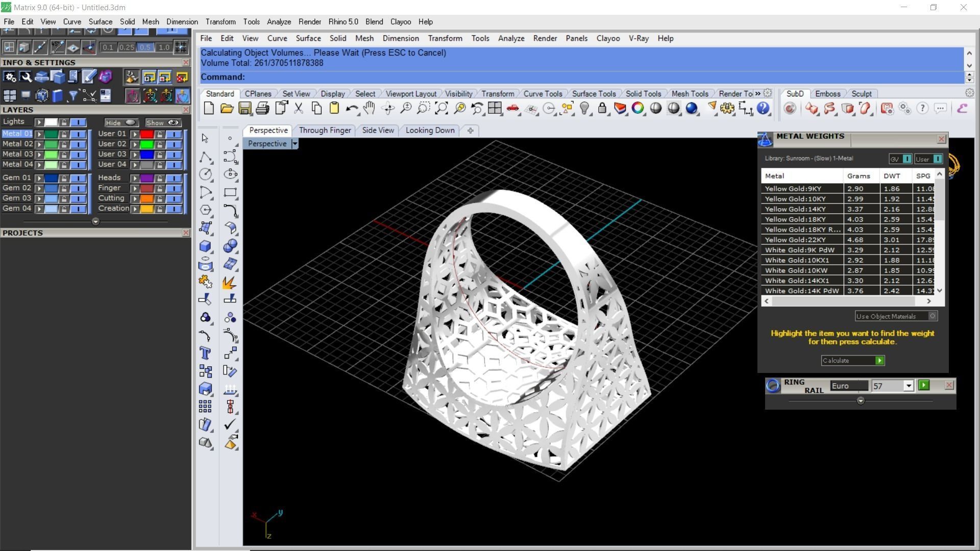Image resolution: width=980 pixels, height=551 pixels.
Task: Select the Pan hand tool
Action: tap(369, 108)
